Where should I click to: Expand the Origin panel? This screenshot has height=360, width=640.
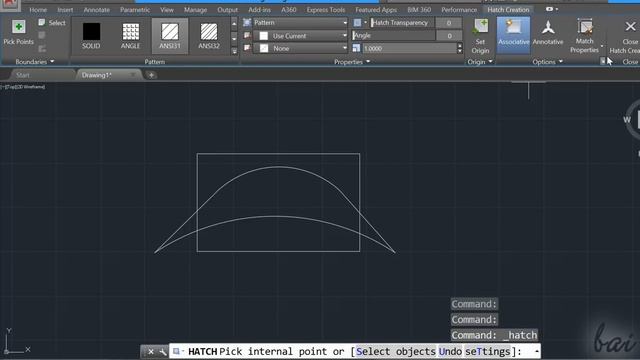tap(480, 62)
